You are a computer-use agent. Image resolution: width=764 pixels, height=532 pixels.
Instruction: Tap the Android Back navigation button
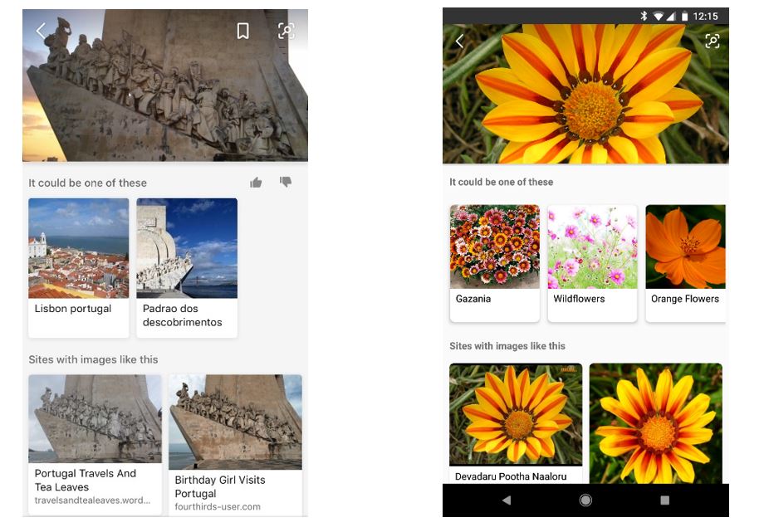pos(507,500)
